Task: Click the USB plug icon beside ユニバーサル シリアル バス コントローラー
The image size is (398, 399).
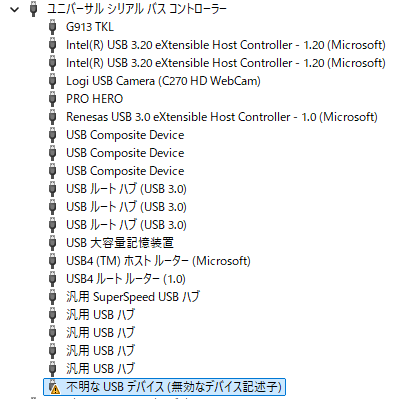Action: click(x=33, y=9)
